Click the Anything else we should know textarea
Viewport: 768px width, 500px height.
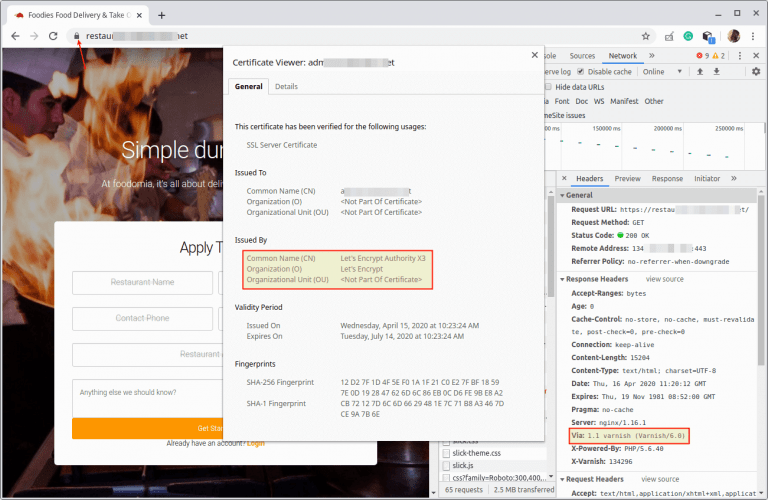(148, 398)
